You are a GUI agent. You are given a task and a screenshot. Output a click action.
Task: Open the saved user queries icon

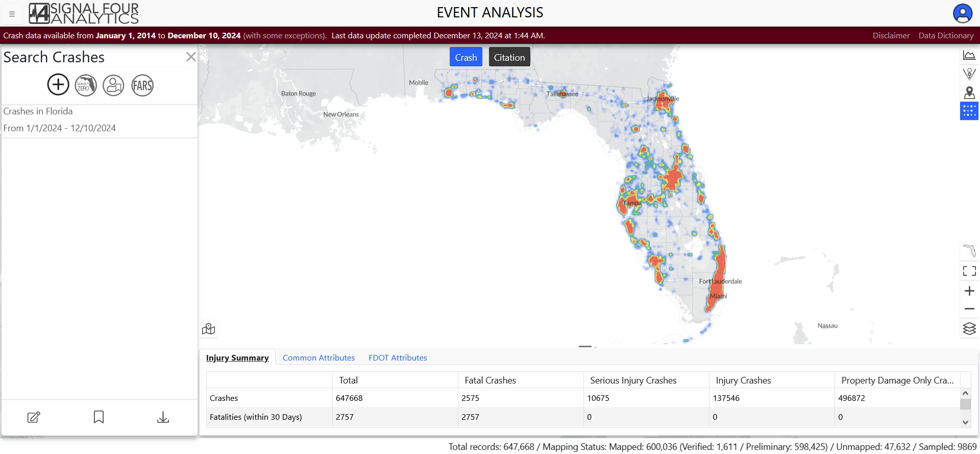click(x=113, y=85)
